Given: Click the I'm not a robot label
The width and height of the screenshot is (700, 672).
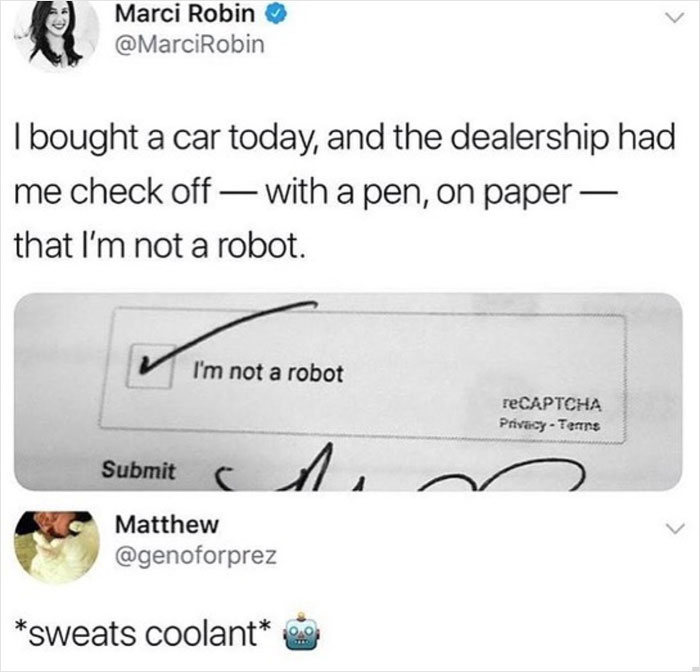Looking at the screenshot, I should click(268, 372).
